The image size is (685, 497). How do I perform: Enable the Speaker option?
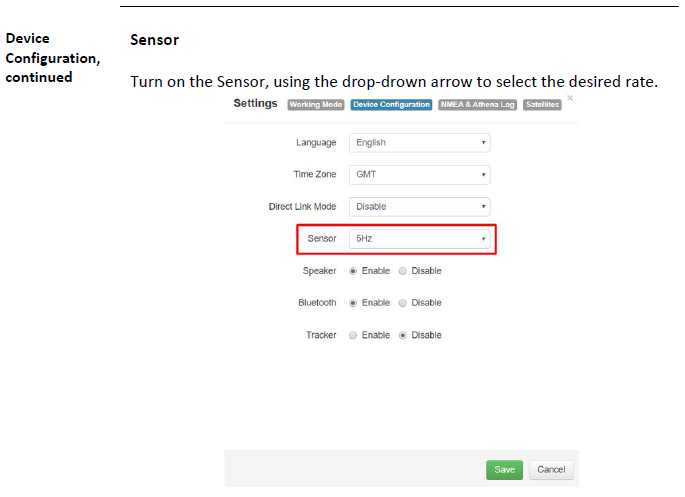353,271
